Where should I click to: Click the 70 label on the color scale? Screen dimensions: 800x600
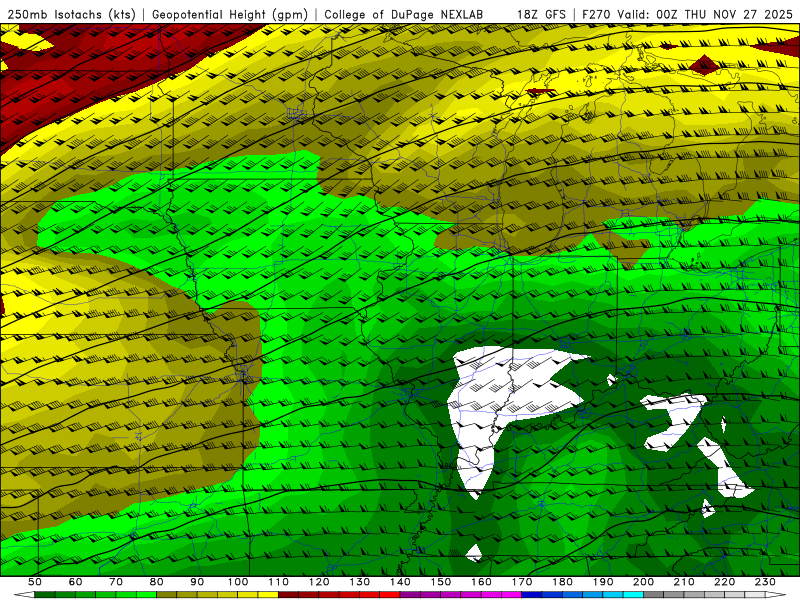[x=116, y=582]
